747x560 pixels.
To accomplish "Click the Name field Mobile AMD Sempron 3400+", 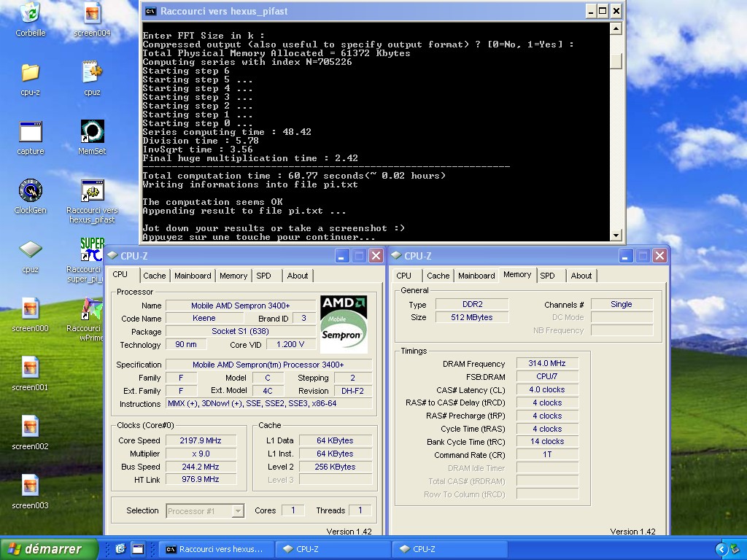I will click(x=241, y=306).
